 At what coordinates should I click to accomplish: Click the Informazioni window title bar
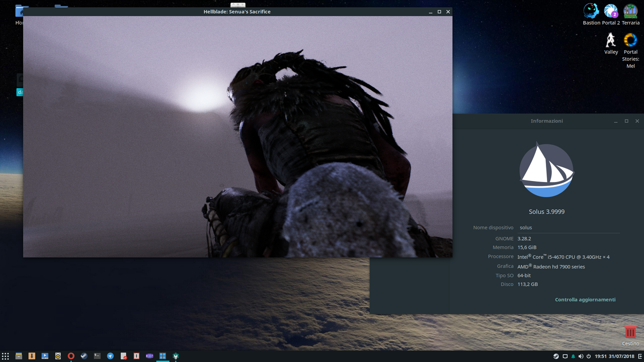(547, 121)
